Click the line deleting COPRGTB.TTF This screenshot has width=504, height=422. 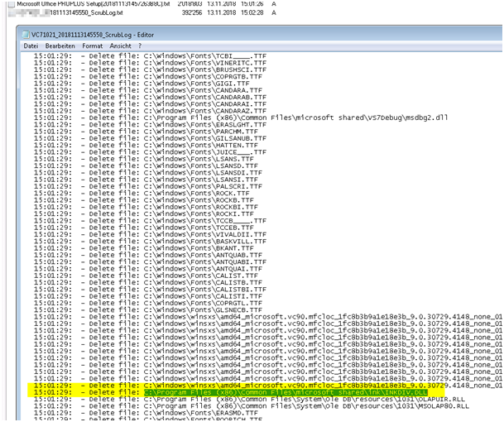148,76
